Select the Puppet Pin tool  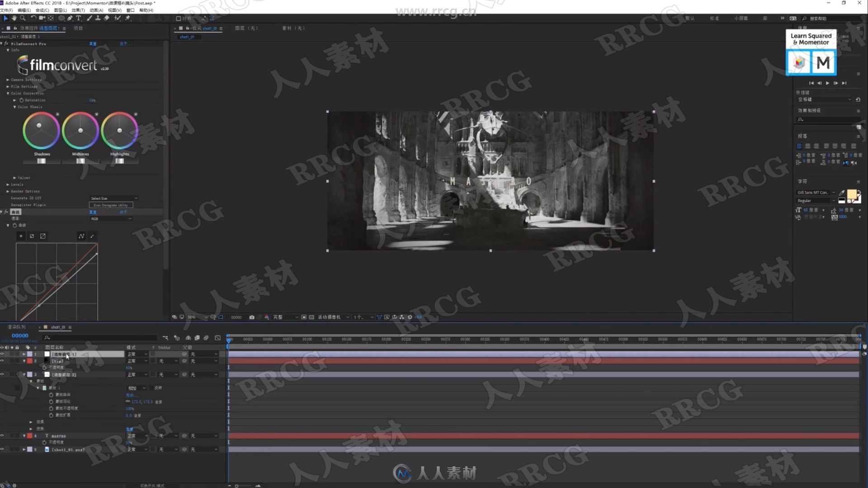[128, 18]
